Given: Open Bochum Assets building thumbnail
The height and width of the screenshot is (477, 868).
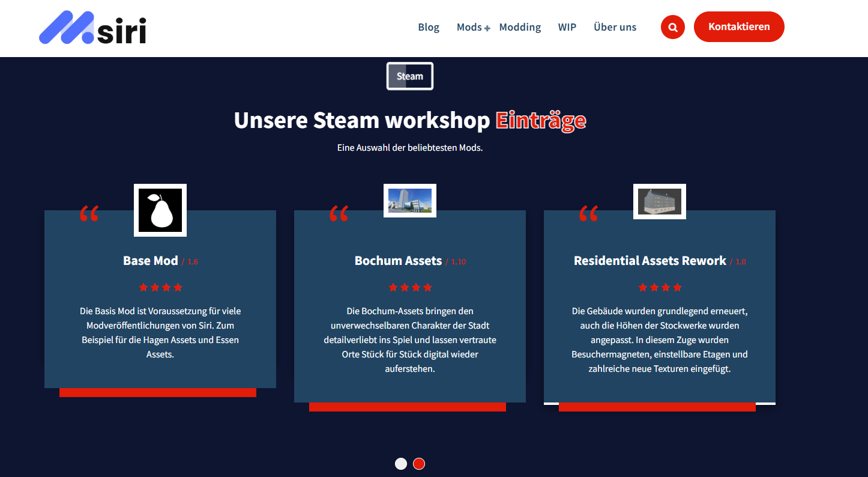Looking at the screenshot, I should click(x=410, y=201).
